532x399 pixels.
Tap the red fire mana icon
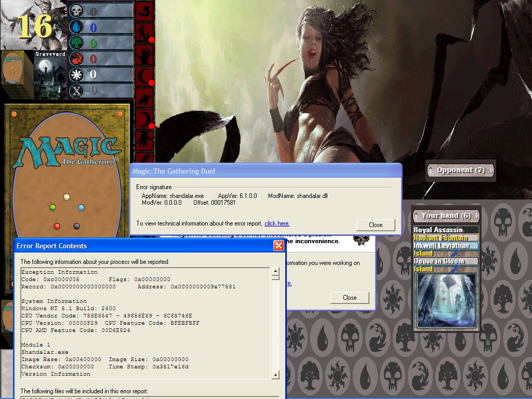[76, 59]
